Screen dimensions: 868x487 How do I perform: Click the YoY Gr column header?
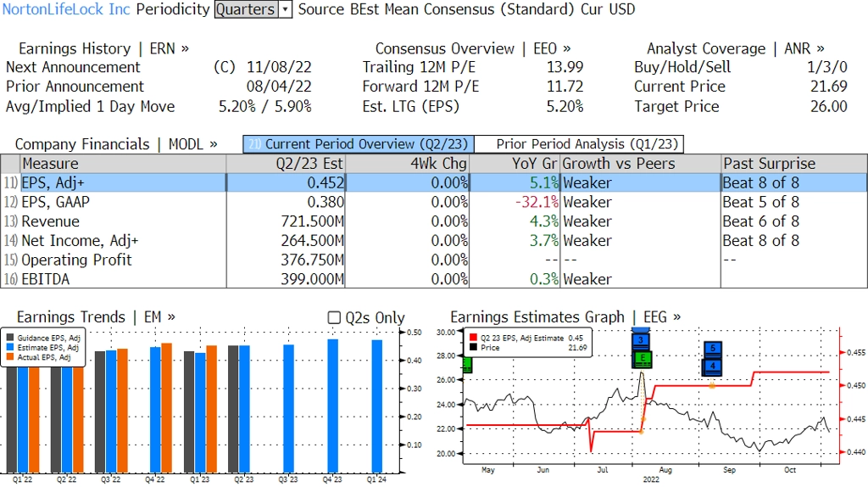point(515,164)
